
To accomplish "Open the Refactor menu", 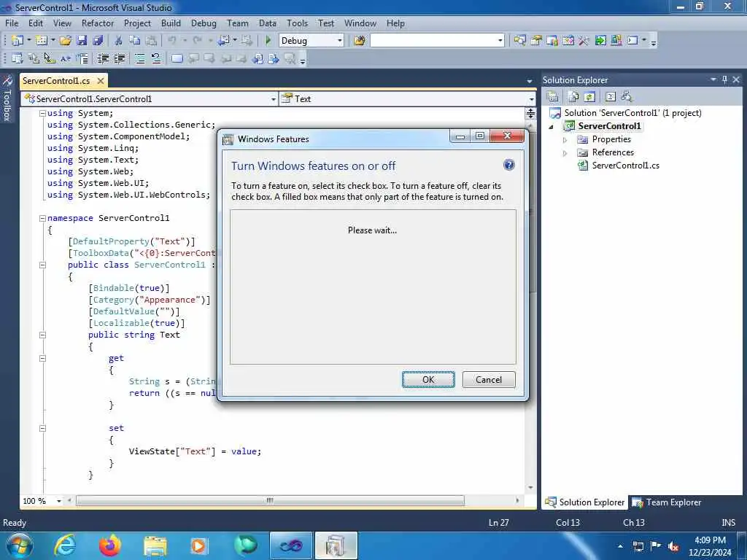I will 98,23.
